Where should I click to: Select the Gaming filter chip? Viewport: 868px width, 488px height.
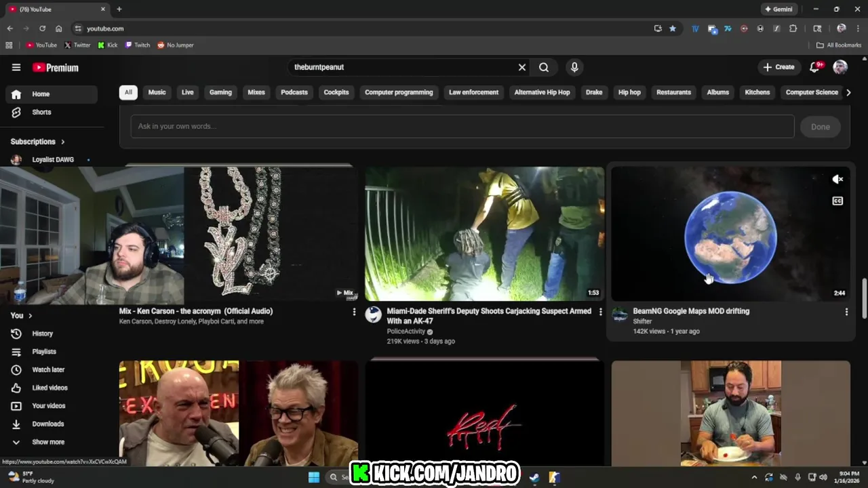220,92
